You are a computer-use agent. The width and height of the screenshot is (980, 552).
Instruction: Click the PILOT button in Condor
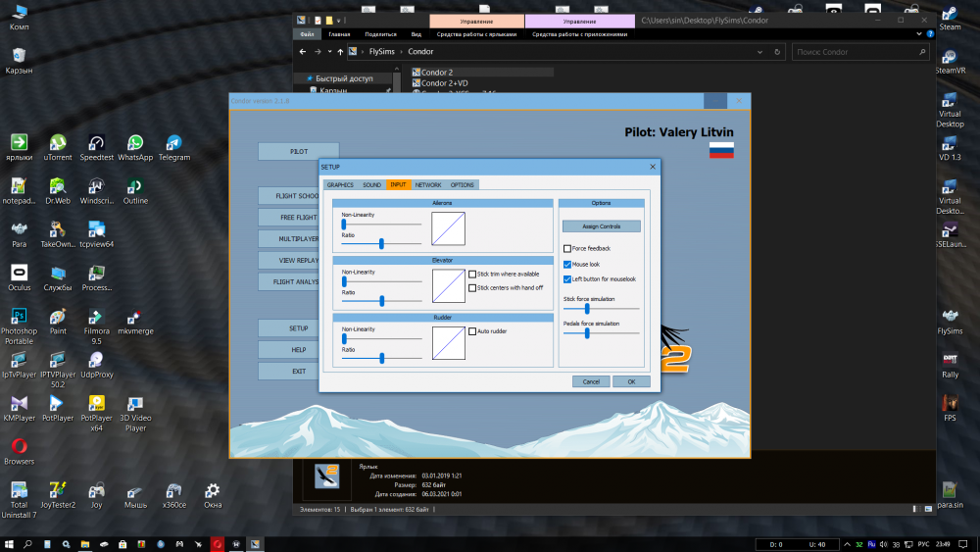tap(298, 151)
